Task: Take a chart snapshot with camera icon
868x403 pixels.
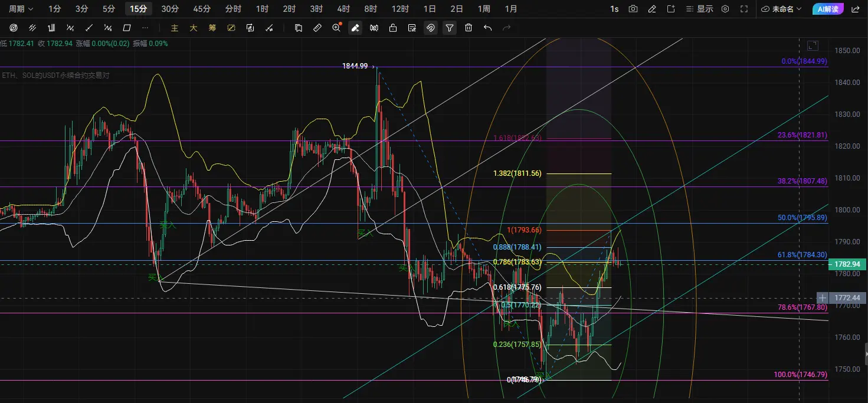Action: pyautogui.click(x=633, y=9)
